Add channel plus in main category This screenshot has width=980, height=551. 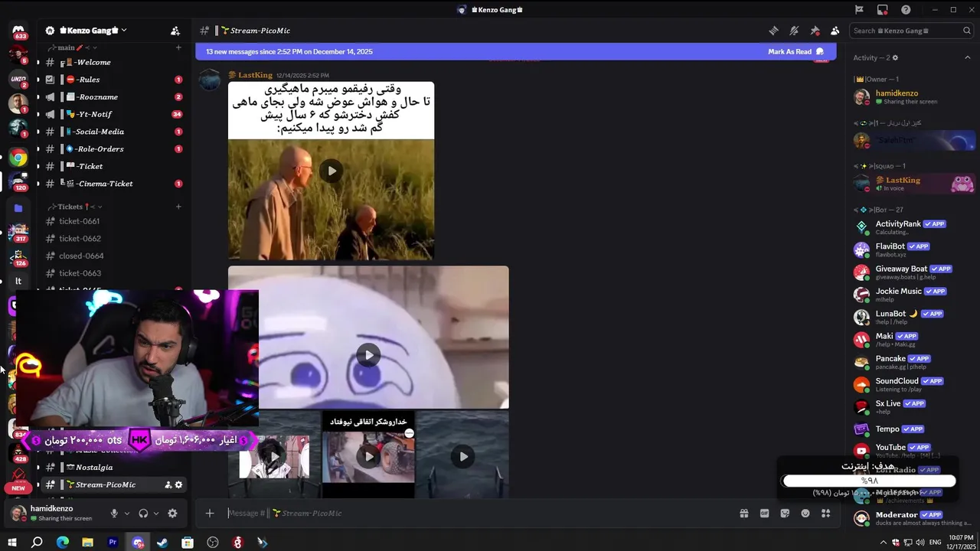(178, 47)
